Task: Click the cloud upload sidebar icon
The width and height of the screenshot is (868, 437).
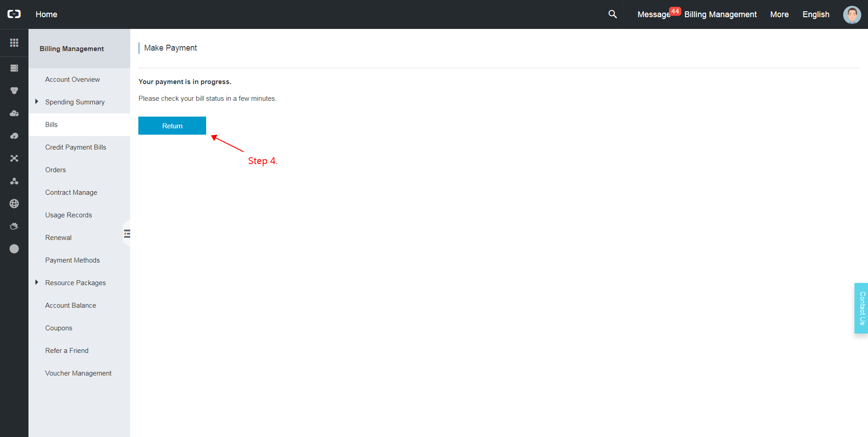Action: pos(14,136)
